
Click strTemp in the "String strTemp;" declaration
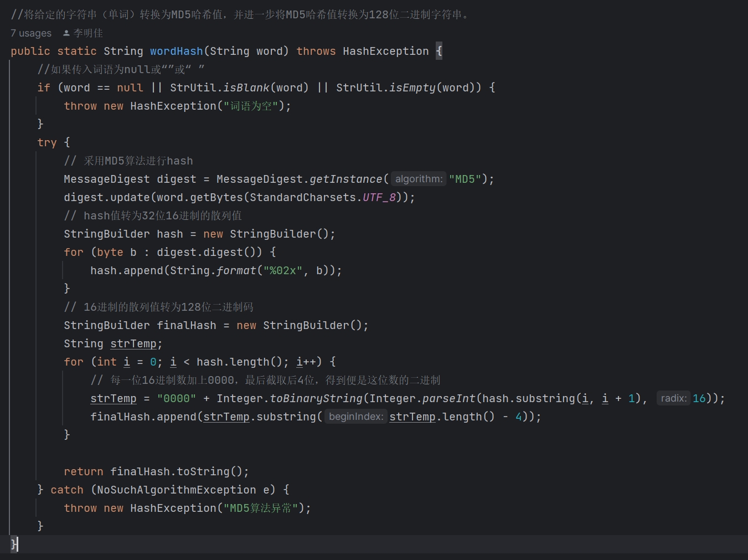[x=133, y=343]
